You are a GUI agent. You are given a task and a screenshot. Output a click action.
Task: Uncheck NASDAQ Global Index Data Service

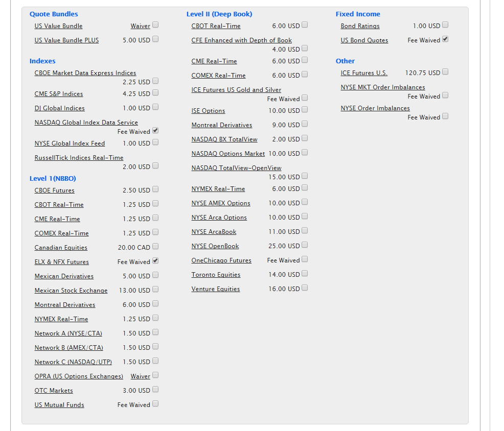(155, 131)
